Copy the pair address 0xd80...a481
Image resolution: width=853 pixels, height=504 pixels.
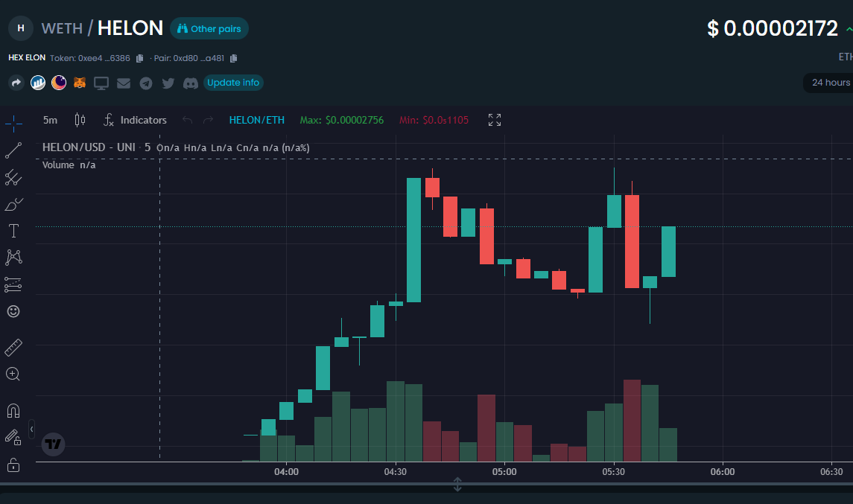click(234, 58)
